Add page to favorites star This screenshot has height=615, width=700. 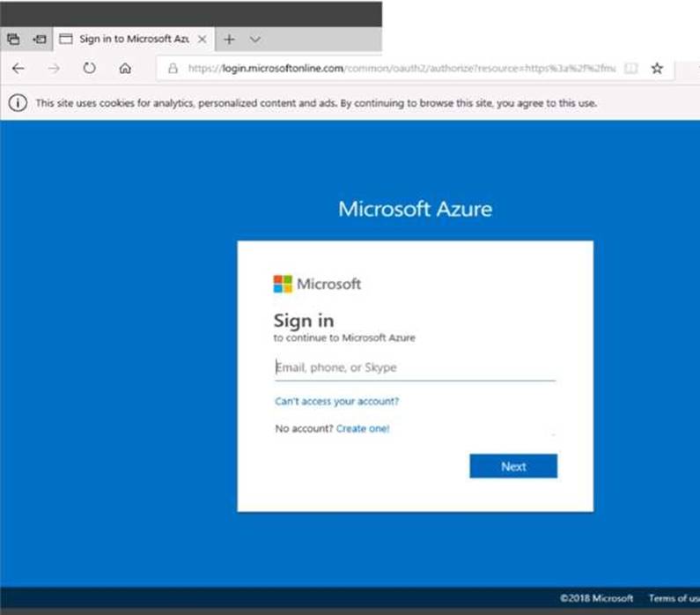click(x=657, y=69)
